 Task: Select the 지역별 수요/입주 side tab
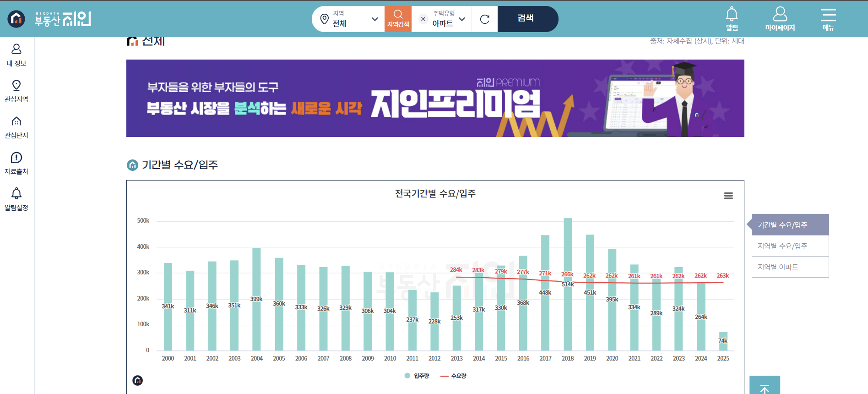[790, 246]
